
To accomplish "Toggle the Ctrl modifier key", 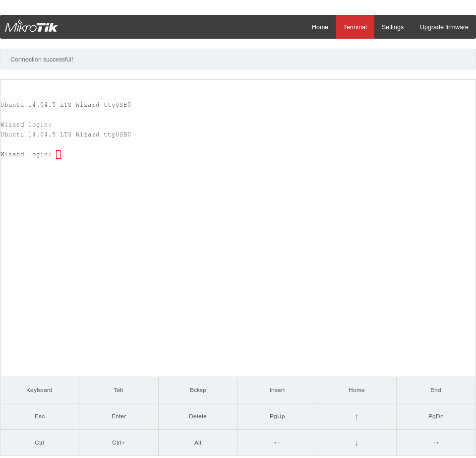I will pyautogui.click(x=39, y=442).
